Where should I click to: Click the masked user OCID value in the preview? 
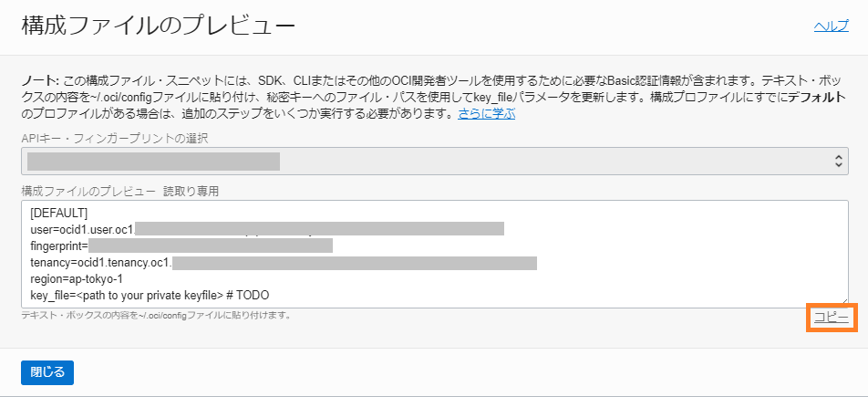tap(319, 229)
